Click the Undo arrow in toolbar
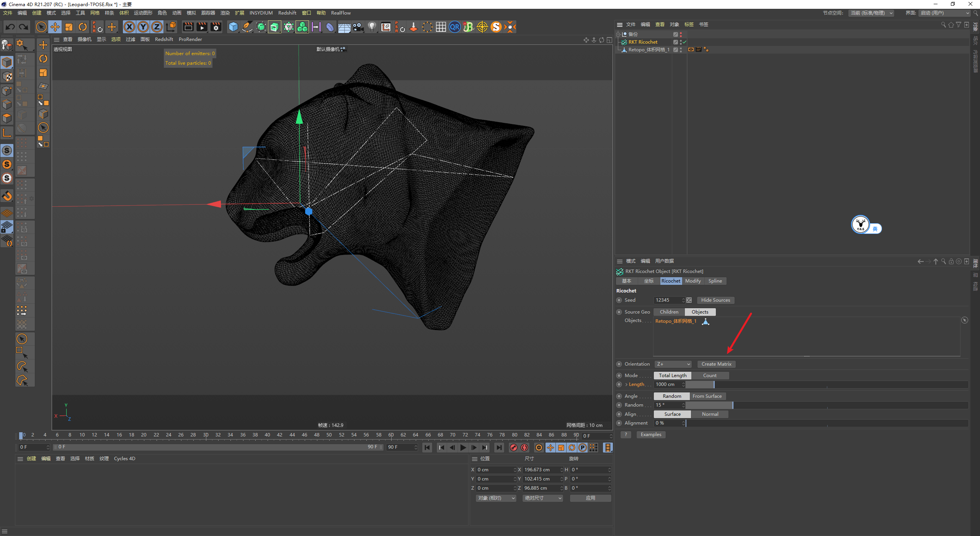980x536 pixels. (x=10, y=27)
